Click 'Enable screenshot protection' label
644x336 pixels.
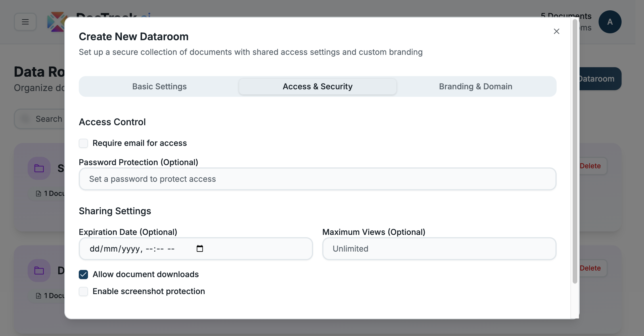tap(149, 291)
